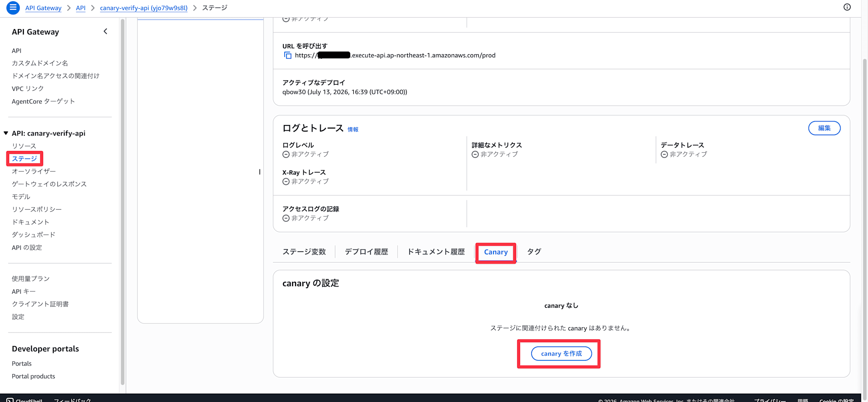
Task: Open the 情報 link next to ログとトレース
Action: (353, 129)
